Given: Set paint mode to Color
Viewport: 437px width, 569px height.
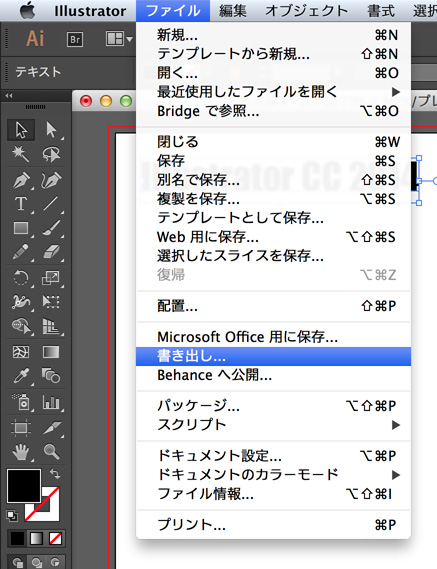Looking at the screenshot, I should 17,539.
